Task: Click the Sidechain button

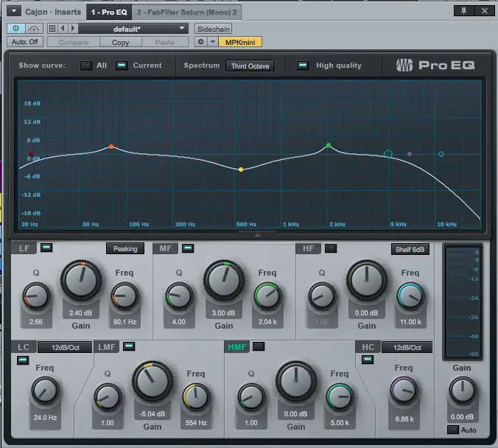Action: 213,29
